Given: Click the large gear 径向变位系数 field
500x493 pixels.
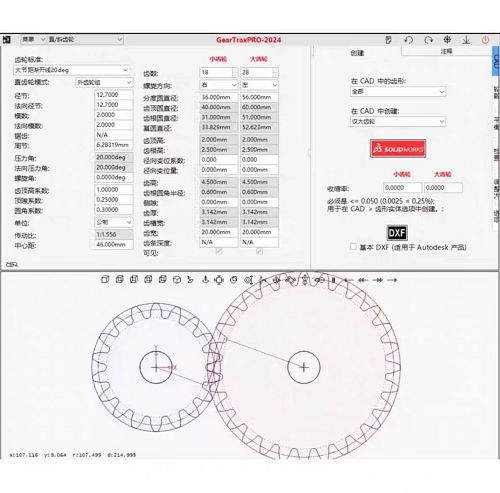Looking at the screenshot, I should (259, 160).
